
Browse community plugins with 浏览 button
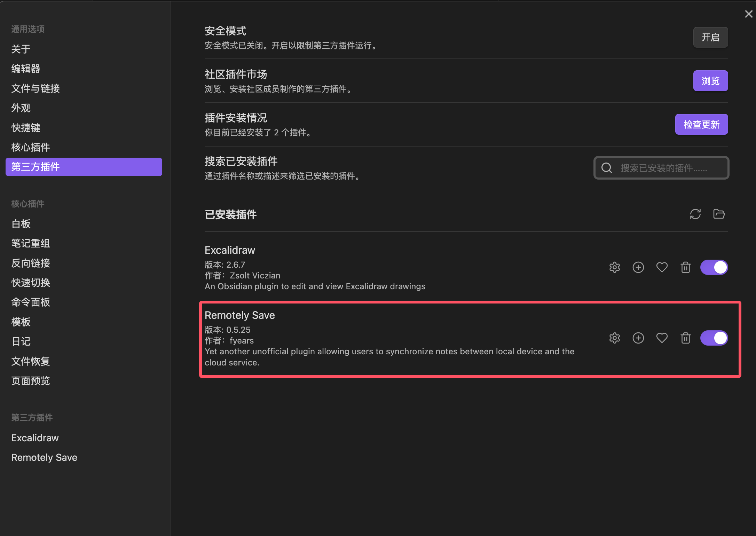(x=710, y=81)
